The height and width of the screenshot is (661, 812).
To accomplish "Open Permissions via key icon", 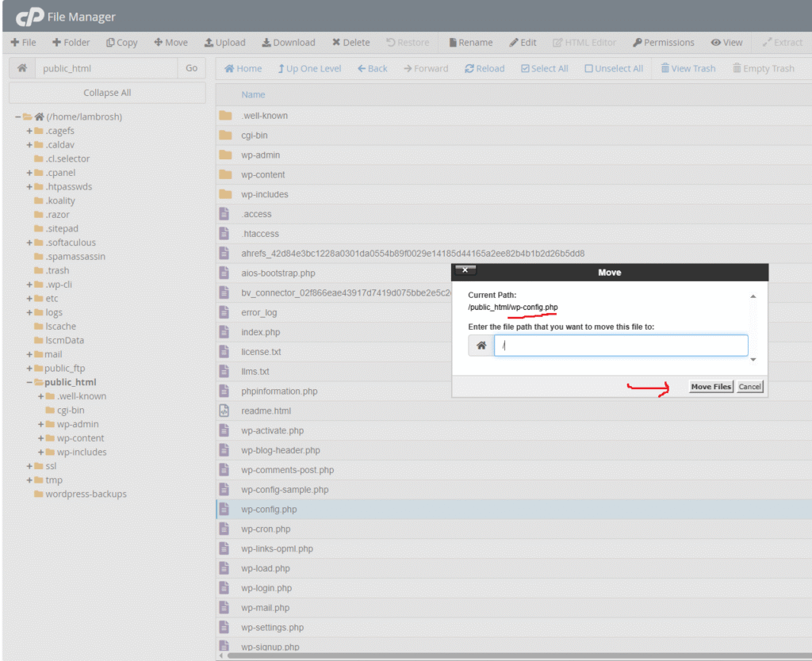I will pos(638,43).
